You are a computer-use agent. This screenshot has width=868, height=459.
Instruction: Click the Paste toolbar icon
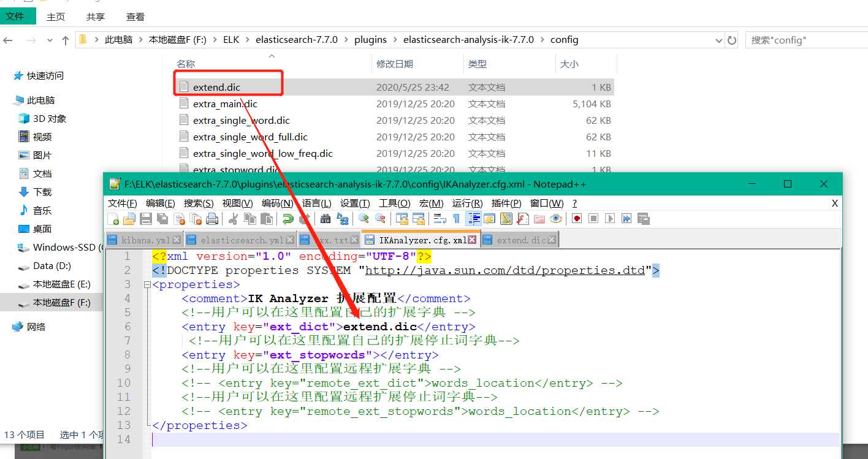click(x=267, y=219)
